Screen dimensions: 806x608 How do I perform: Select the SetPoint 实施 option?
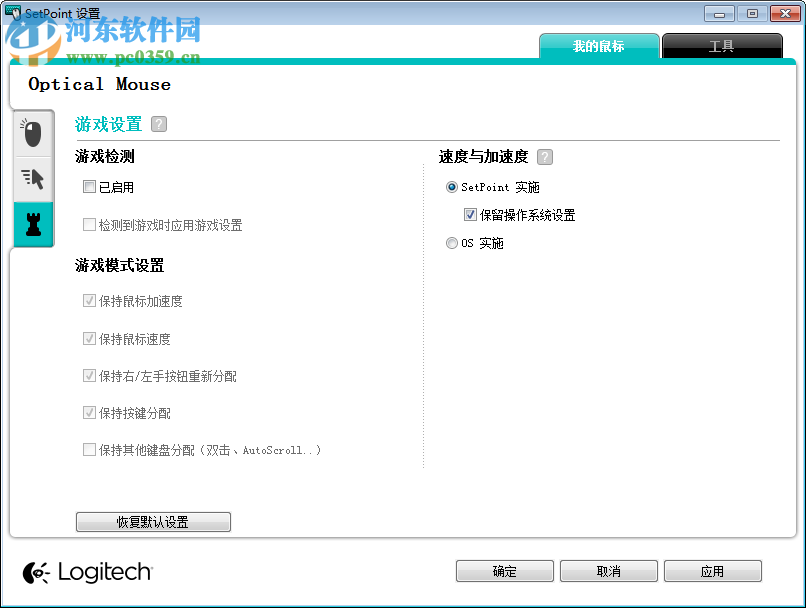tap(451, 187)
